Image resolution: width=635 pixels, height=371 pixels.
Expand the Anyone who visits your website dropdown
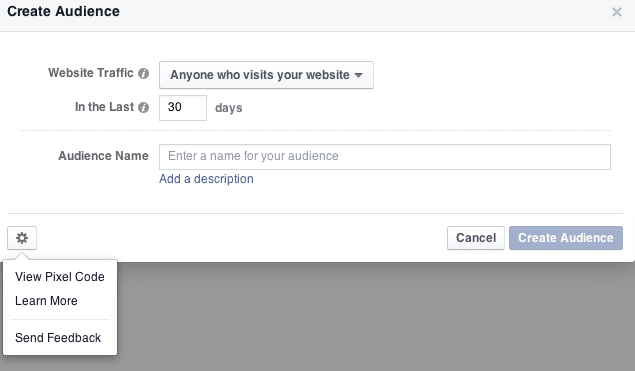point(266,75)
